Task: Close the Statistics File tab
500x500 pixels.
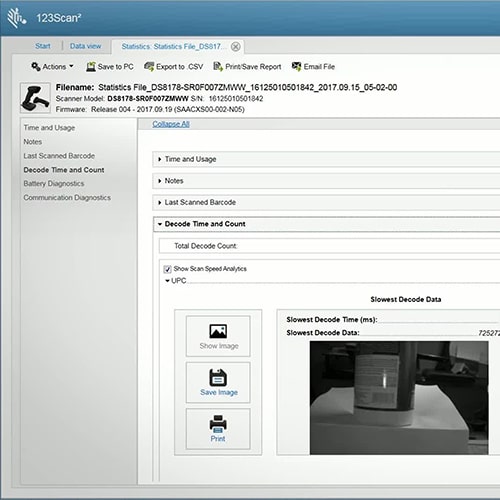Action: [236, 47]
